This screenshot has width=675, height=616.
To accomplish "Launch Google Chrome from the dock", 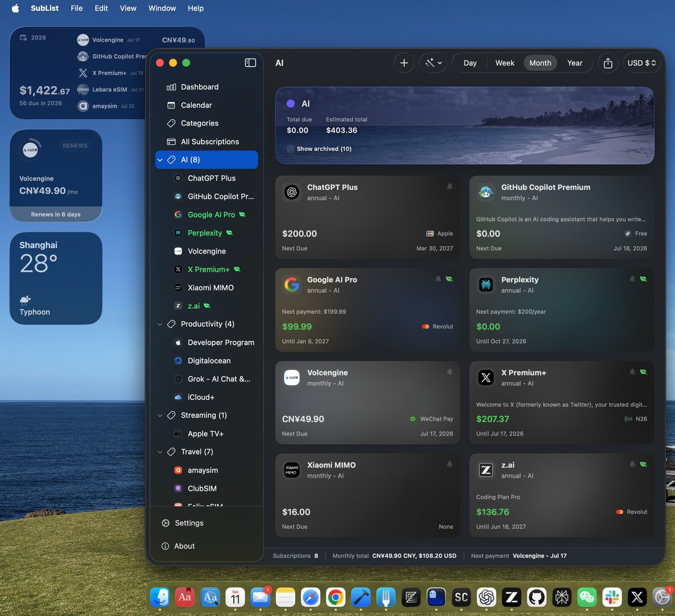I will 336,597.
